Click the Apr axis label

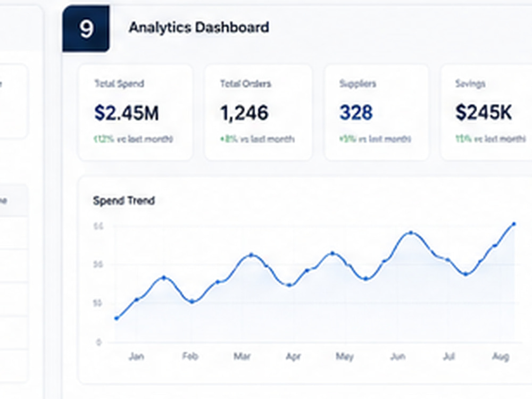(x=293, y=356)
